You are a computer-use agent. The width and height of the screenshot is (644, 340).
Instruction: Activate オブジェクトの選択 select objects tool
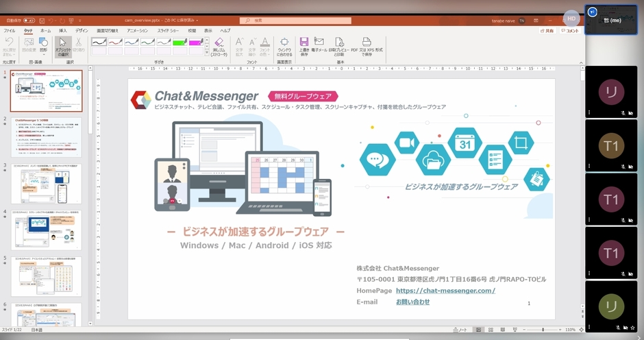pos(63,47)
